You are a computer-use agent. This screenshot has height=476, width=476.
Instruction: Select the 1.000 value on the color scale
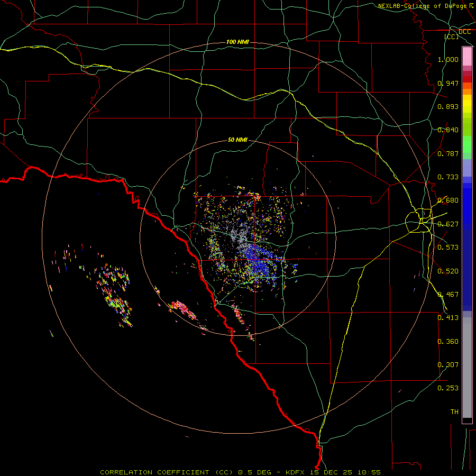(x=448, y=59)
